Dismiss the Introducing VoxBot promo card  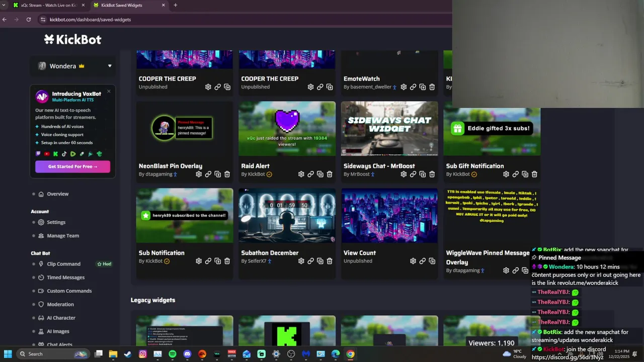(109, 91)
